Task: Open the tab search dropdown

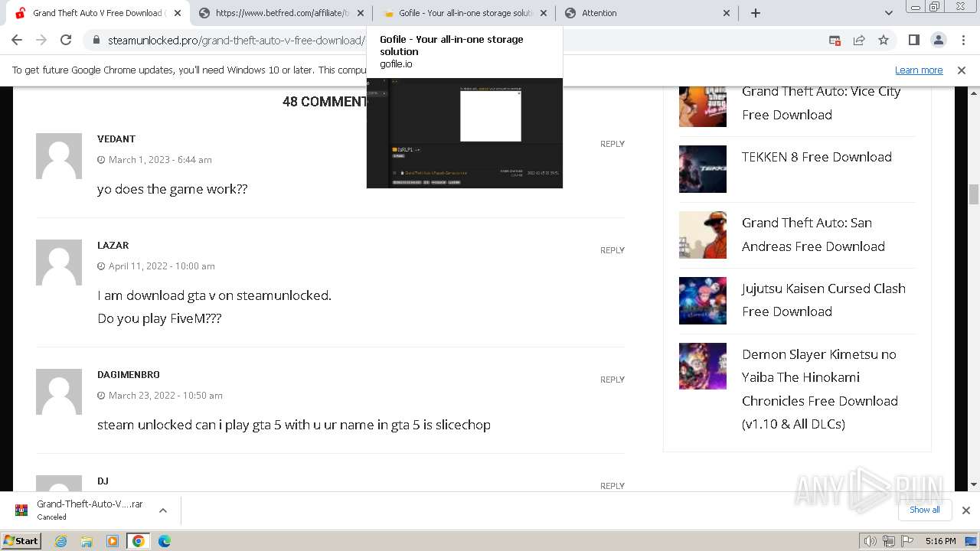Action: coord(888,13)
